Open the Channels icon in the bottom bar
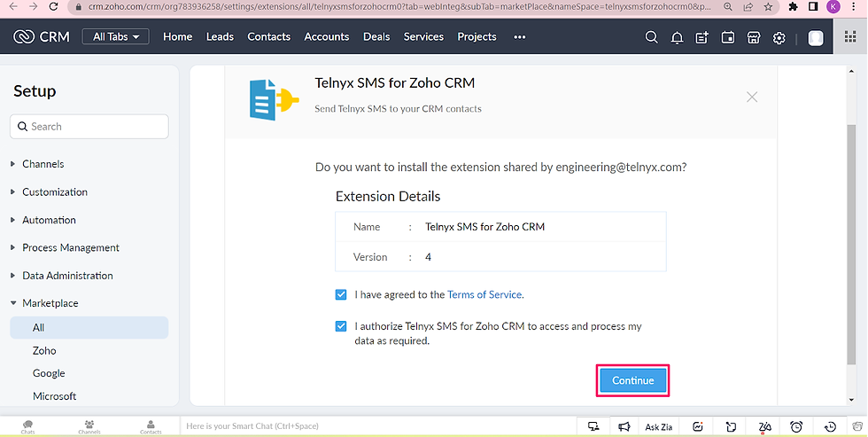The image size is (868, 437). [89, 426]
